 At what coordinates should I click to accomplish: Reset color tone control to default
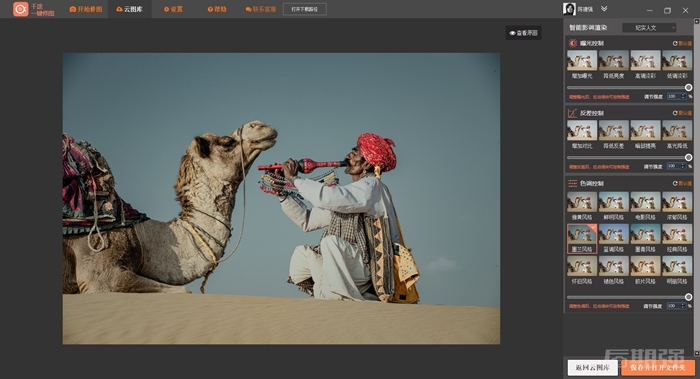tap(682, 183)
